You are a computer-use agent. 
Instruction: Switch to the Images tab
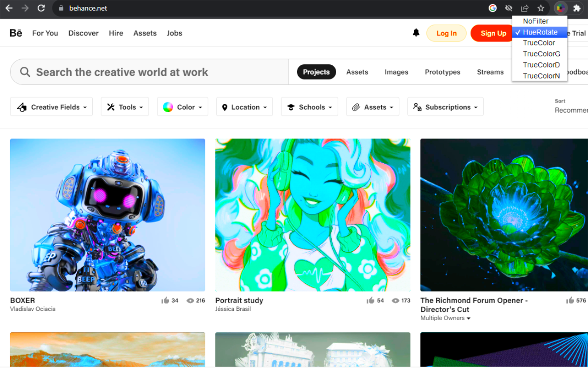point(396,72)
